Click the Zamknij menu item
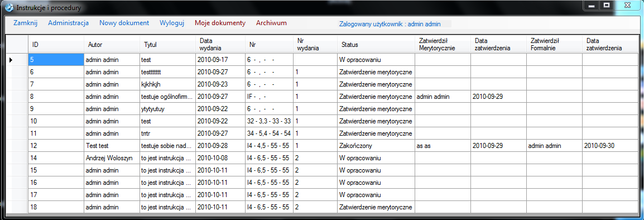This screenshot has width=644, height=220. (x=26, y=23)
